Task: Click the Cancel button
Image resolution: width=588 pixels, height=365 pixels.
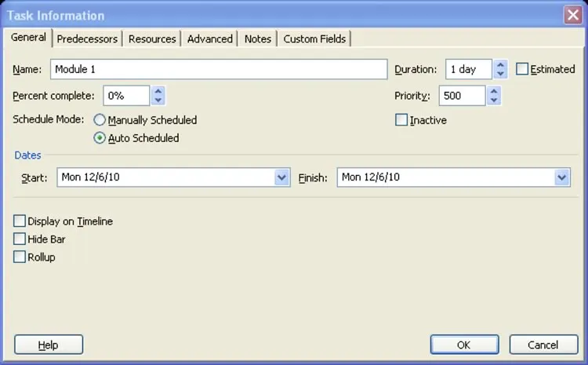Action: 543,345
